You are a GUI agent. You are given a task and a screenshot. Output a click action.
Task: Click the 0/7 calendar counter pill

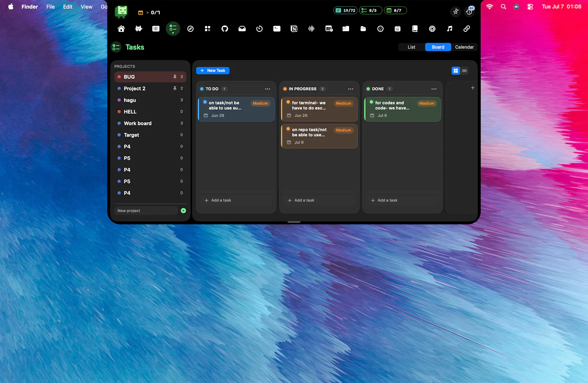[x=395, y=10]
